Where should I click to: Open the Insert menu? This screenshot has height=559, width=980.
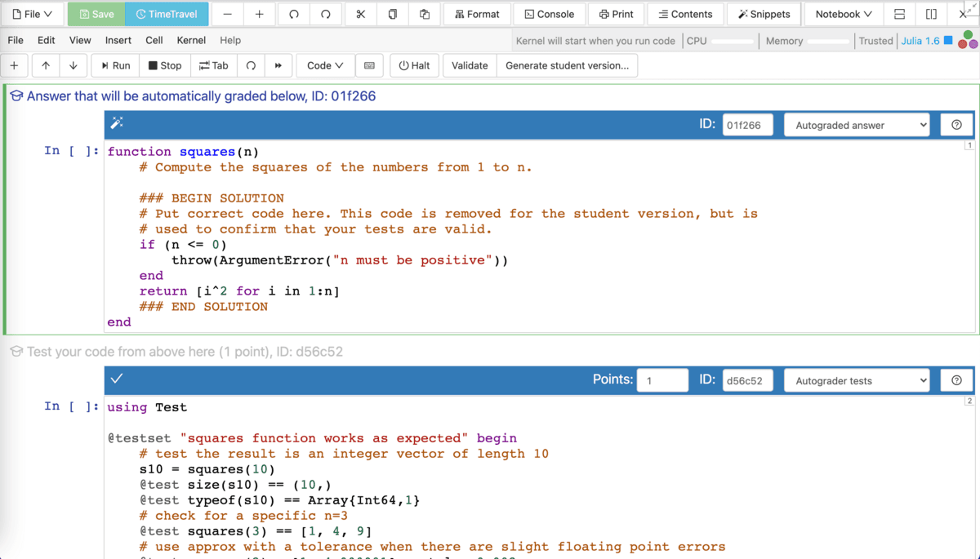coord(118,40)
